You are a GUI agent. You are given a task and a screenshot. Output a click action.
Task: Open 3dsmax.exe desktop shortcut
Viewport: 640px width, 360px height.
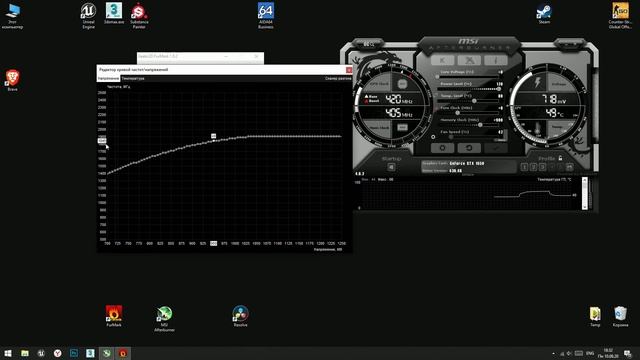click(114, 14)
